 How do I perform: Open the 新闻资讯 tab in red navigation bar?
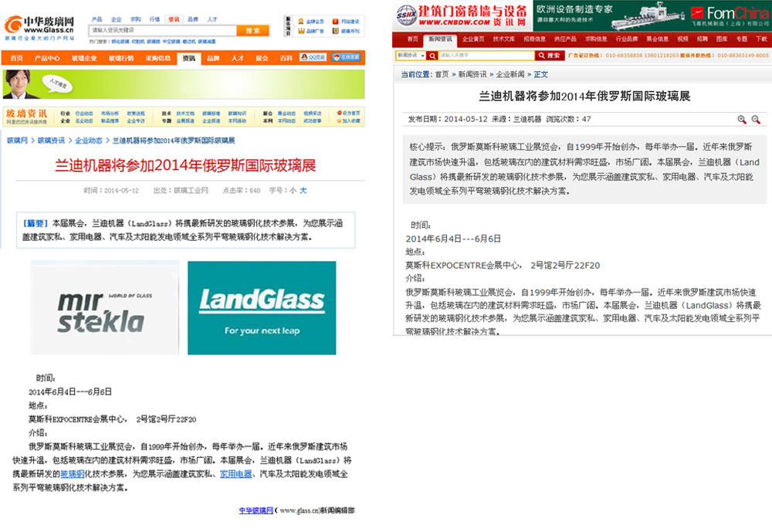[441, 39]
